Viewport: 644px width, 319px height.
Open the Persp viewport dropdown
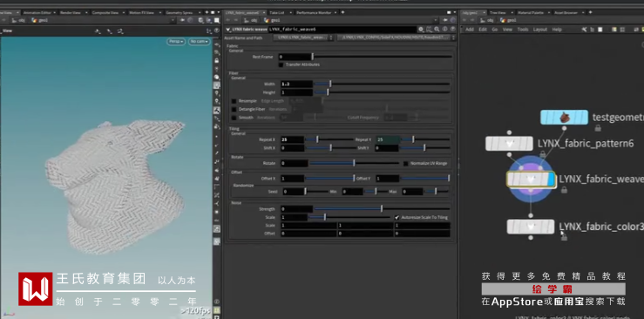(176, 42)
